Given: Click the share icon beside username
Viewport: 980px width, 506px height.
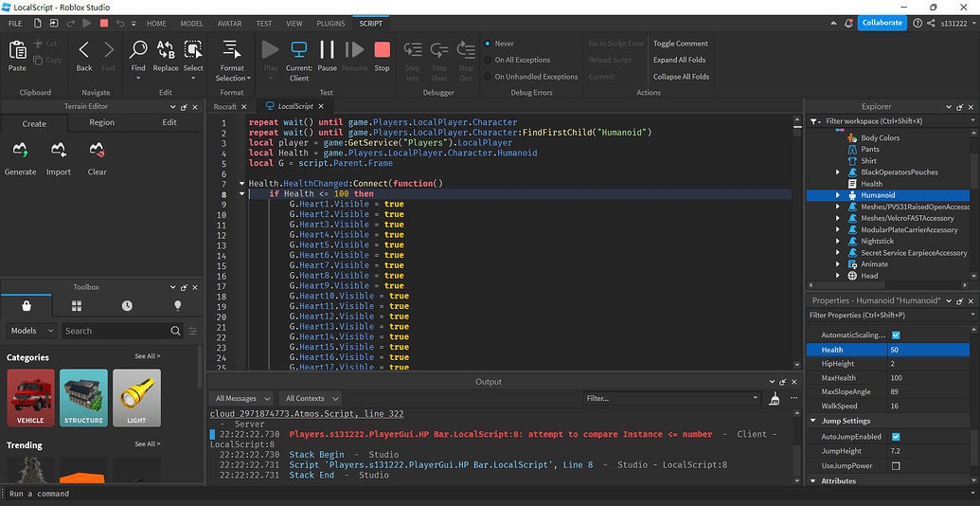Looking at the screenshot, I should 932,23.
